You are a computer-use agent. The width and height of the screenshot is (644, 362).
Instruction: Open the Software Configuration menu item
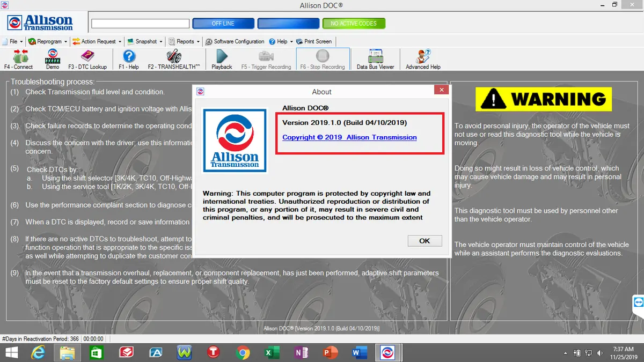coord(235,41)
